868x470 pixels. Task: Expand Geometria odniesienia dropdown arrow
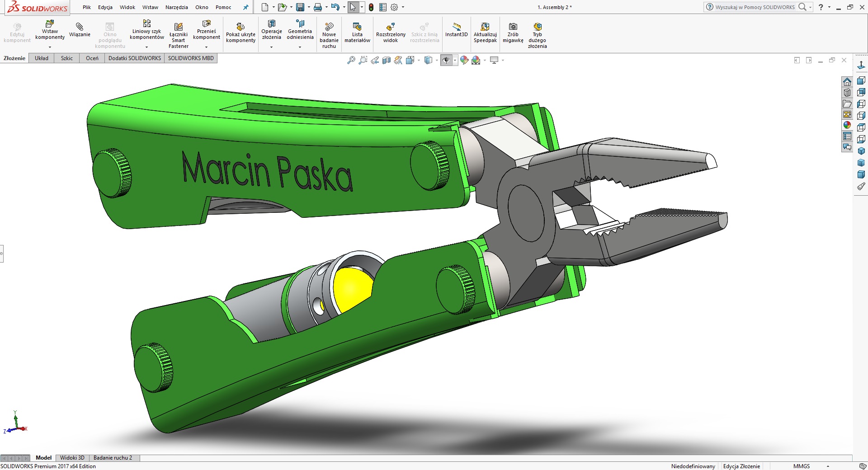[300, 47]
